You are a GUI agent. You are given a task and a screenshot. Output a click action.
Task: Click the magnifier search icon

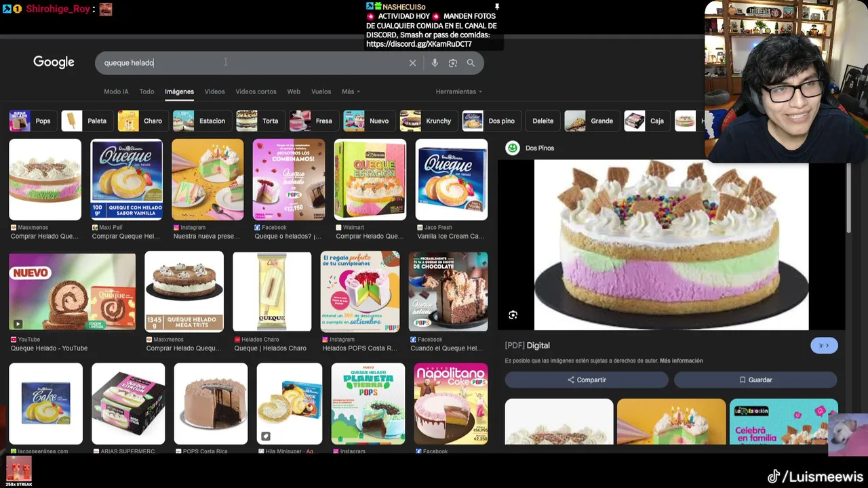471,63
